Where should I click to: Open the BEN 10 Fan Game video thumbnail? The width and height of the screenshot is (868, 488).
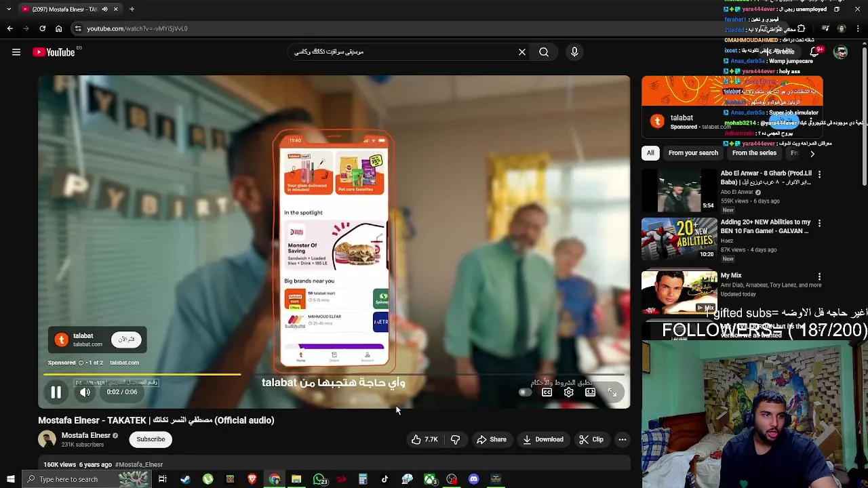coord(679,239)
